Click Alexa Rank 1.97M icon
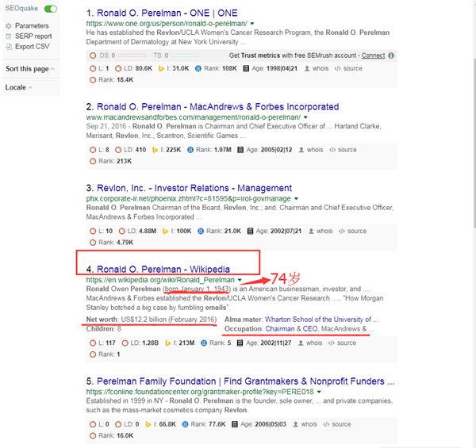The width and height of the screenshot is (476, 448). [190, 150]
